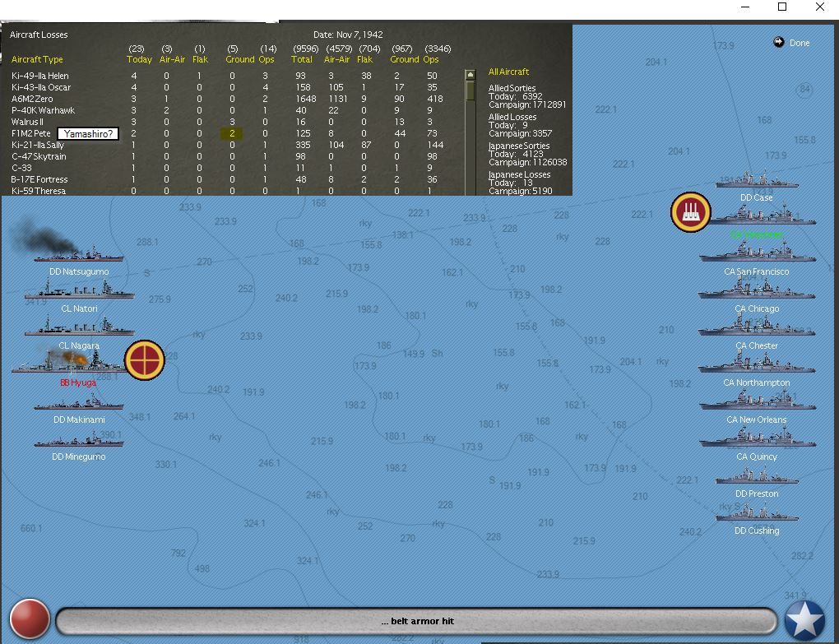This screenshot has height=644, width=839.
Task: Click the highlighted Ground value for F1M2 Pete
Action: coord(232,134)
